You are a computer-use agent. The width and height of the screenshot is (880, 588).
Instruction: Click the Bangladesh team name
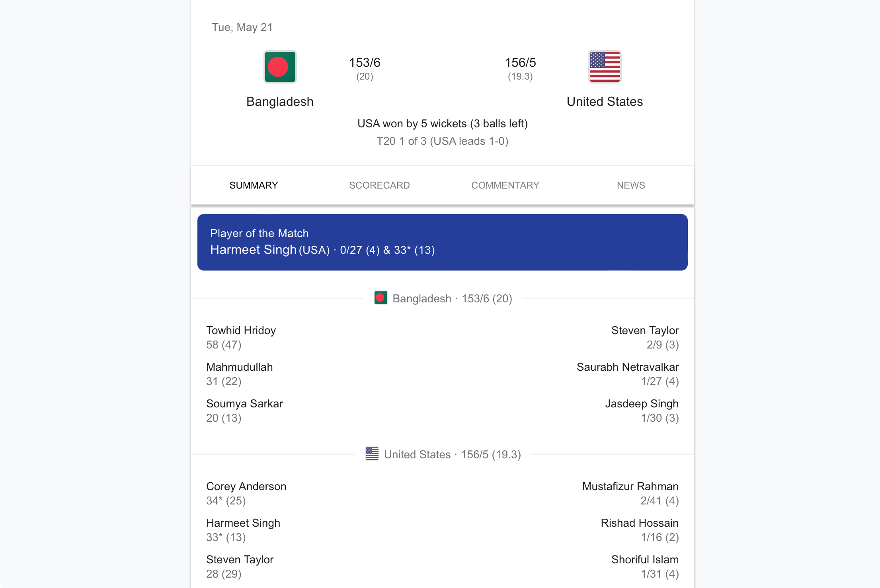click(280, 101)
